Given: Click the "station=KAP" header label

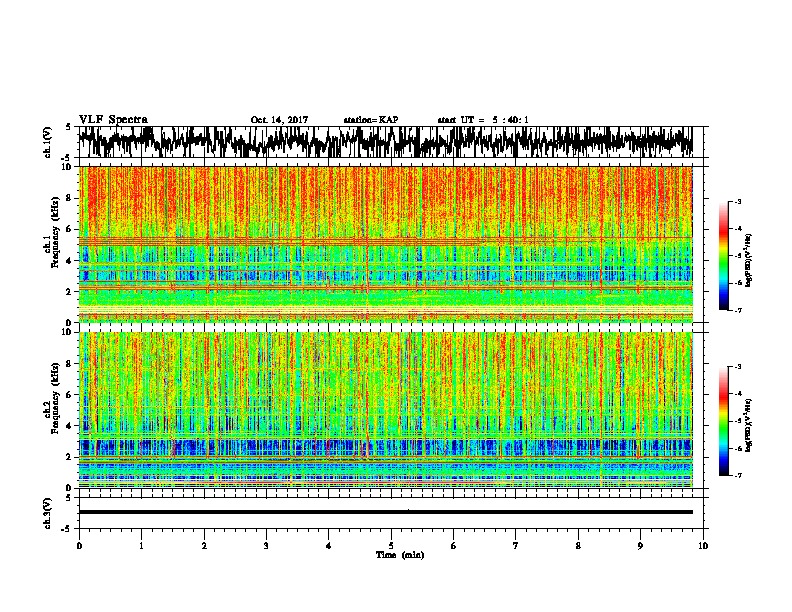Looking at the screenshot, I should [371, 120].
